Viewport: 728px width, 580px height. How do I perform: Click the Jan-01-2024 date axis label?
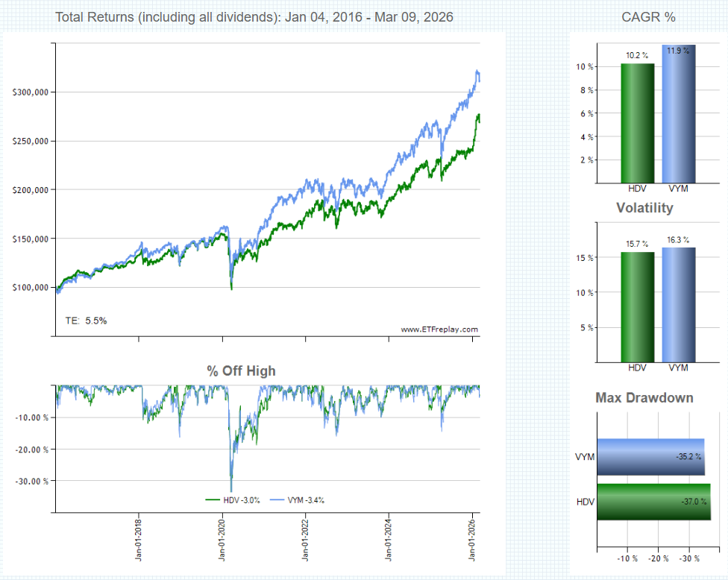point(389,540)
